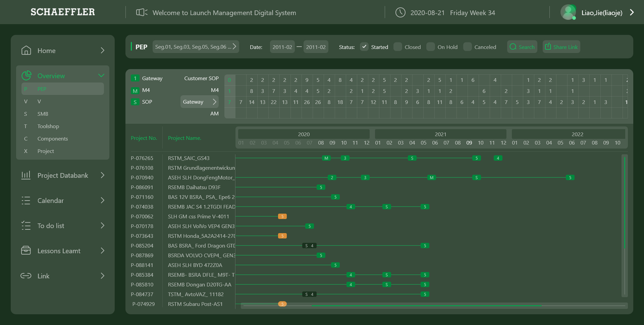Click the end date field 2011-02
Screen dimensions: 644x325
tap(316, 47)
